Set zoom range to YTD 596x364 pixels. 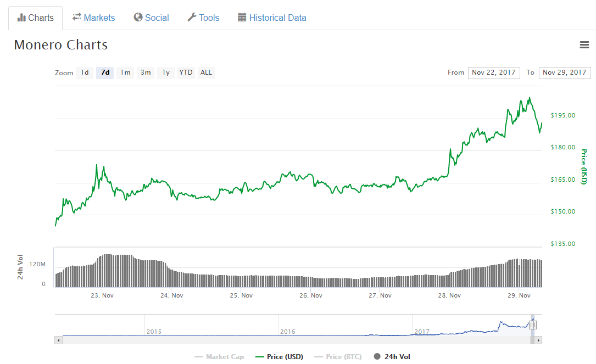point(186,72)
